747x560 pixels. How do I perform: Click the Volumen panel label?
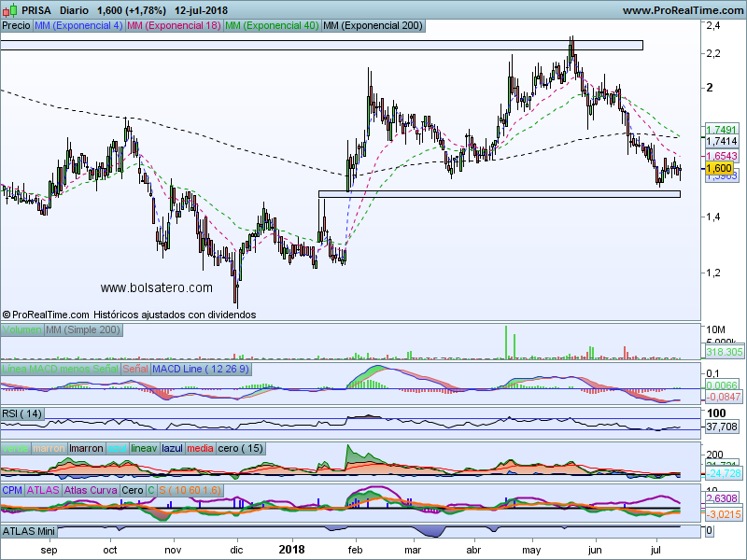[x=21, y=330]
